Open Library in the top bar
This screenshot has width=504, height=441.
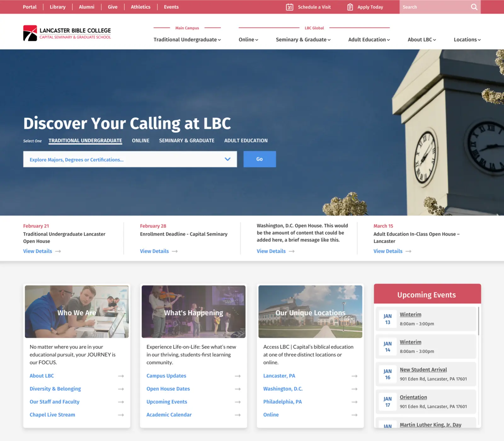click(x=58, y=7)
